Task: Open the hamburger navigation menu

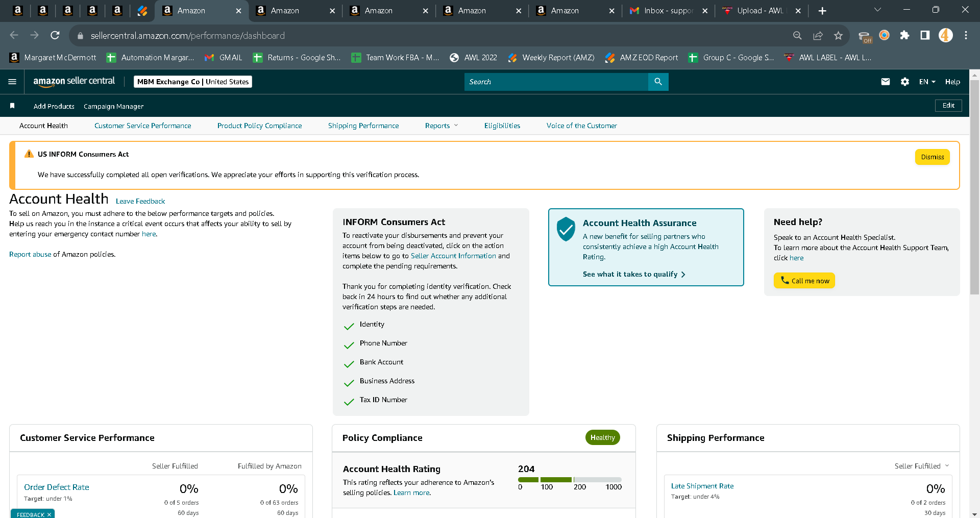Action: tap(13, 82)
